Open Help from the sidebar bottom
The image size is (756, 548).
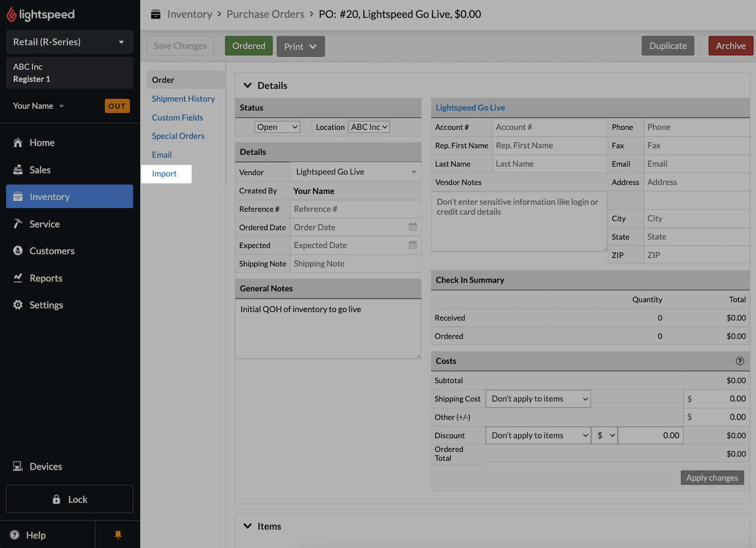(36, 535)
